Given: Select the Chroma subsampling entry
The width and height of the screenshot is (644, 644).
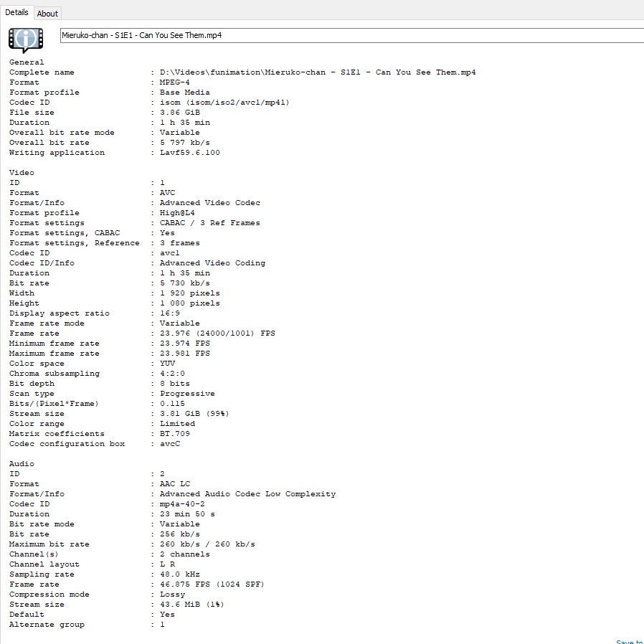Looking at the screenshot, I should [54, 373].
